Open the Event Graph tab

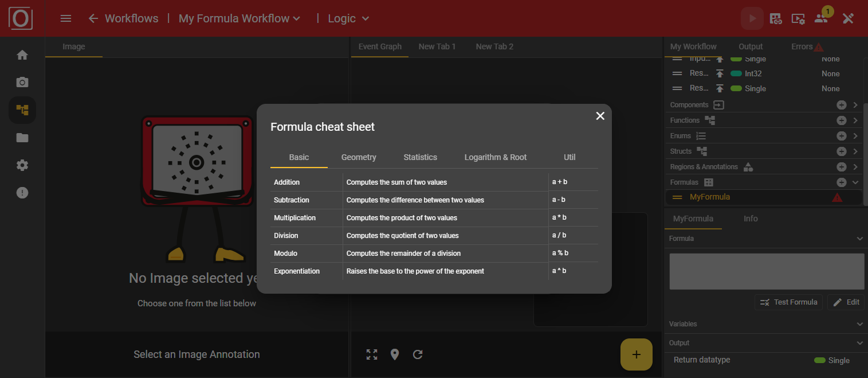(379, 46)
